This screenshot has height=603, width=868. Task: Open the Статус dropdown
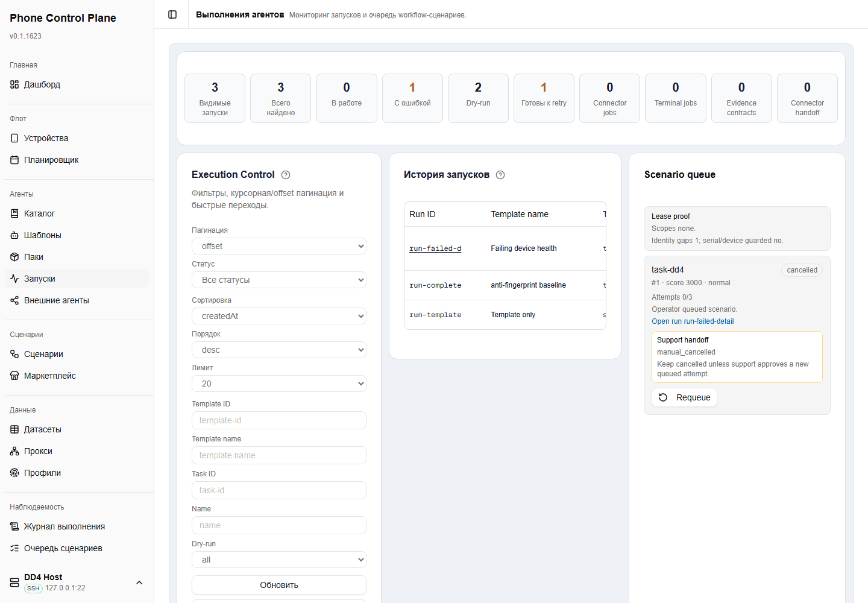[279, 280]
